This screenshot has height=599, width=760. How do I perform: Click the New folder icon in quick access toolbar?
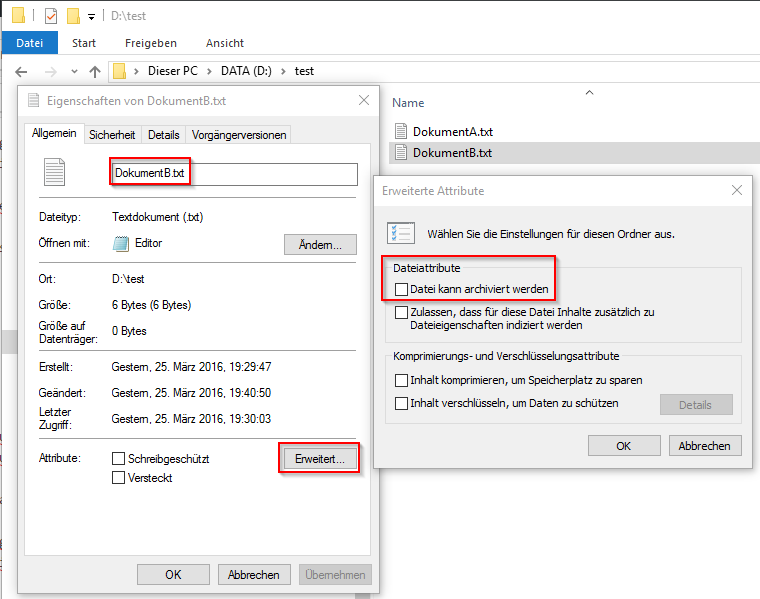pyautogui.click(x=73, y=16)
